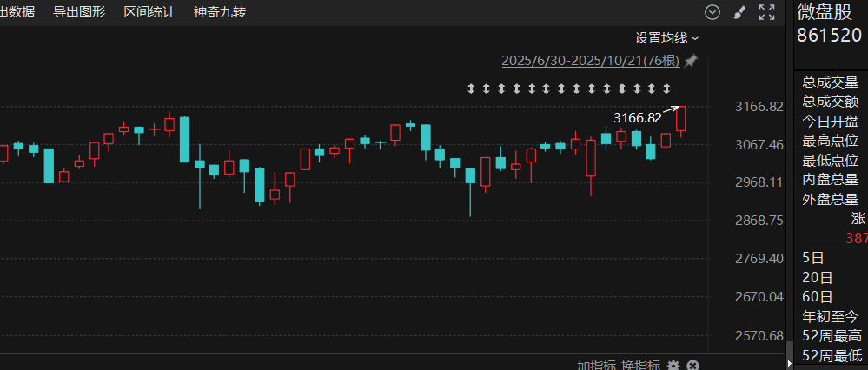Click 导出图形 to export chart
This screenshot has height=370, width=868.
tap(78, 12)
